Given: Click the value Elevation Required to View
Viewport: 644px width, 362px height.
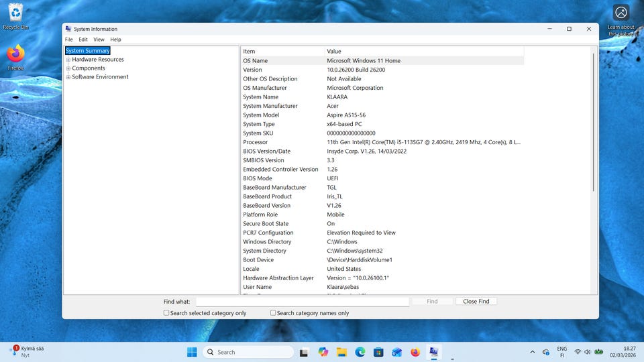Looking at the screenshot, I should 361,233.
